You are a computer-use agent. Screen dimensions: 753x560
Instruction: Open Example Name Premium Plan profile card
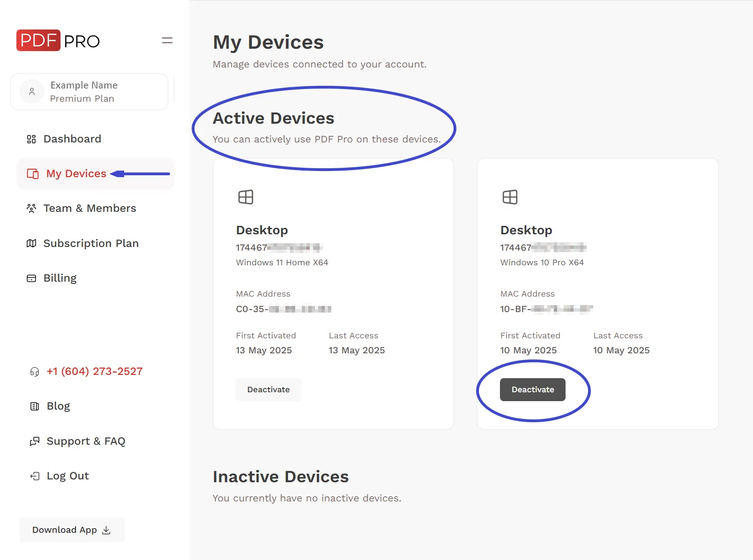[89, 91]
